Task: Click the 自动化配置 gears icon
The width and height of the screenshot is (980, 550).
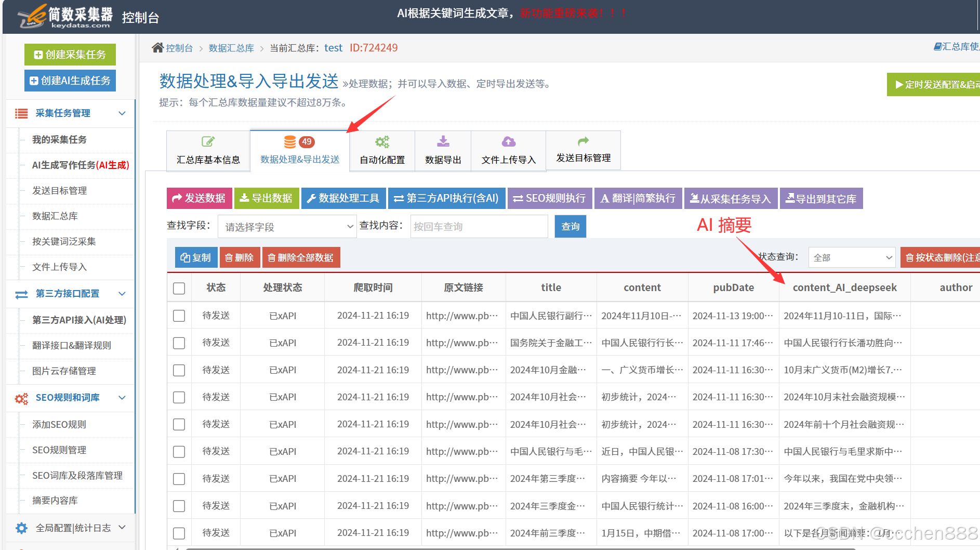Action: click(382, 142)
